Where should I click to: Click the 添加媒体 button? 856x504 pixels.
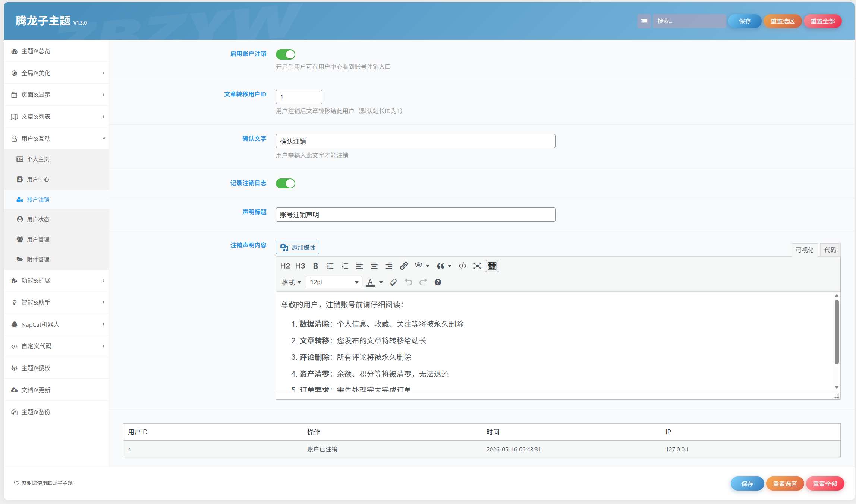point(298,248)
